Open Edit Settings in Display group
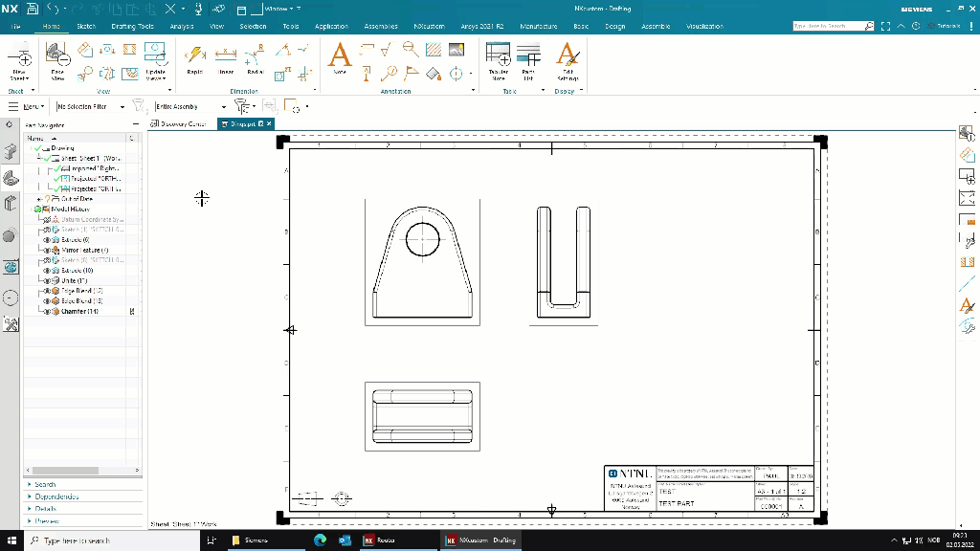The height and width of the screenshot is (551, 980). click(568, 59)
